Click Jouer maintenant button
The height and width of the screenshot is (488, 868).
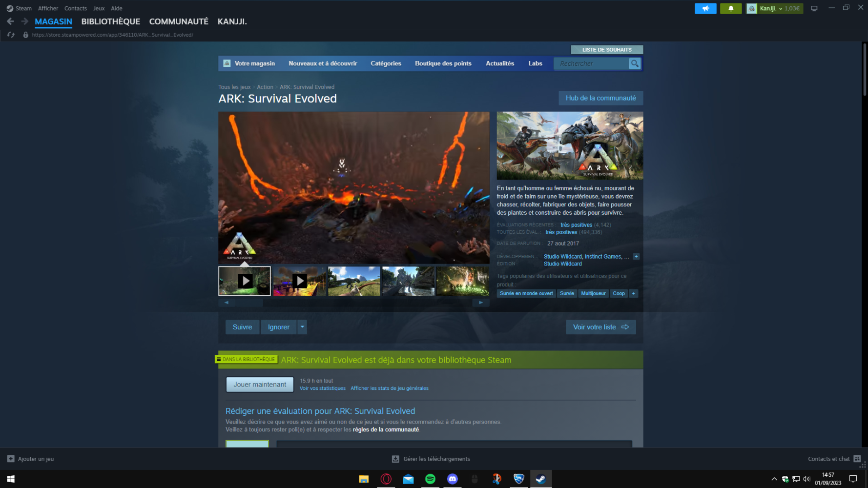[260, 385]
